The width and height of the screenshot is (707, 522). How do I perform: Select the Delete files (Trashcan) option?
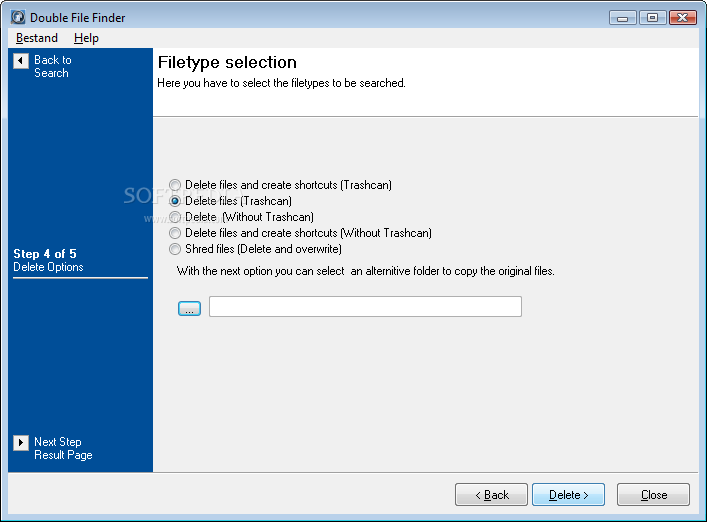(x=176, y=201)
